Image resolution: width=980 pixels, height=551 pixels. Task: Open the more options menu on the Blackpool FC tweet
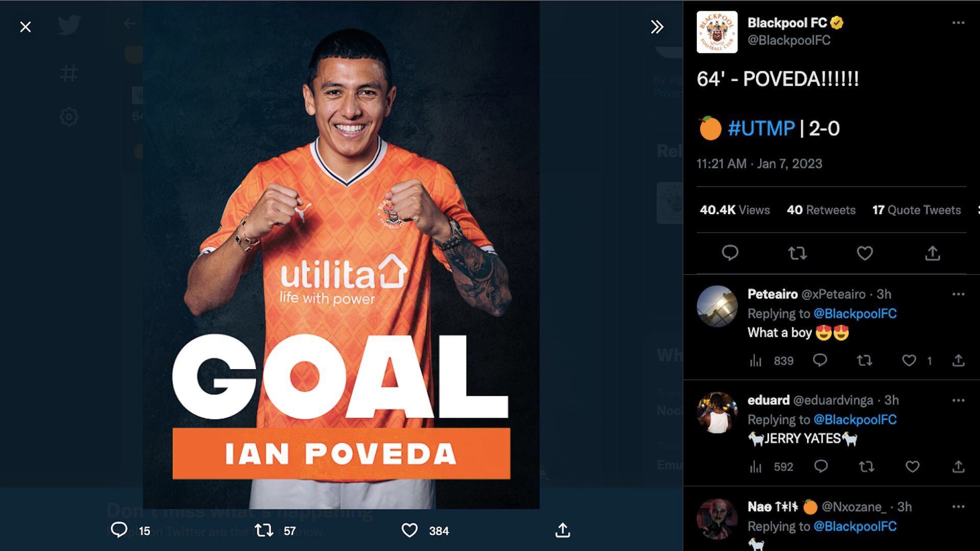pyautogui.click(x=958, y=23)
